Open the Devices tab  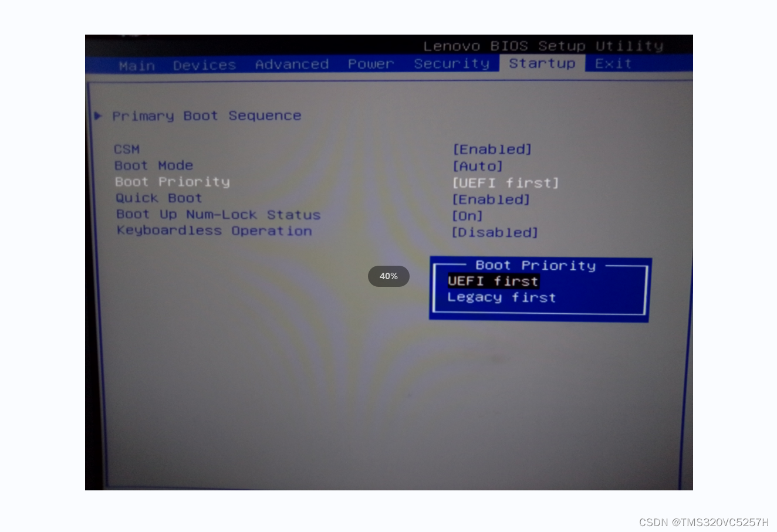click(x=204, y=65)
